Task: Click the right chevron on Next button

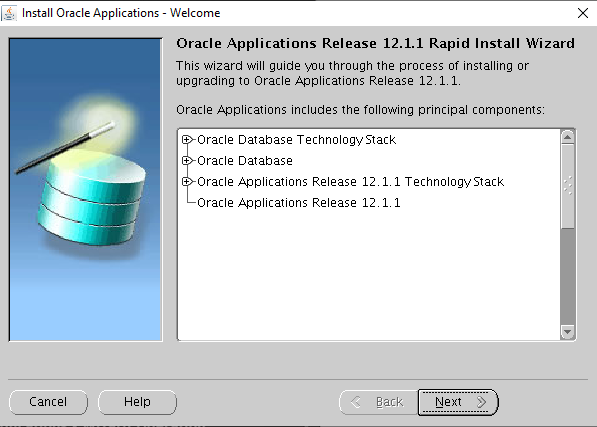Action: click(x=482, y=402)
